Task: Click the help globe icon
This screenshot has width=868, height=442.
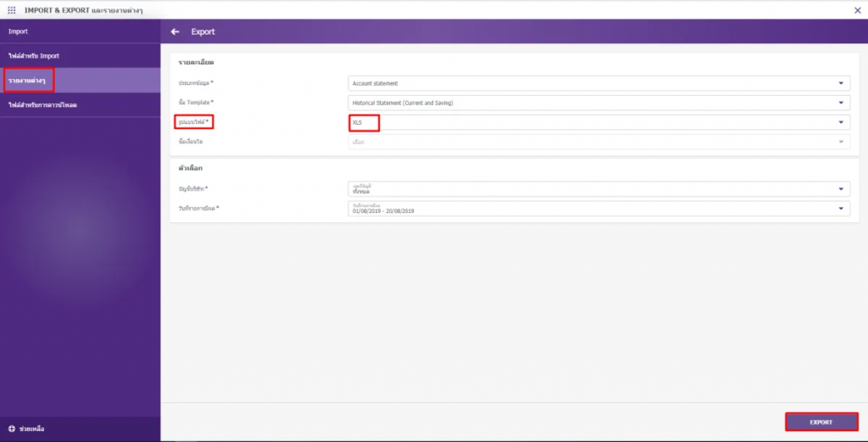Action: tap(12, 428)
